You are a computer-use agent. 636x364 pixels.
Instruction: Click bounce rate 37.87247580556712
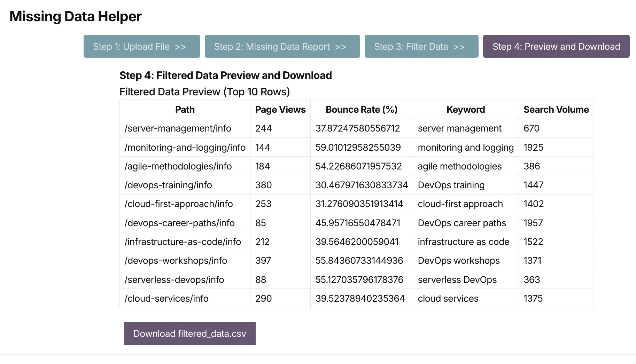point(362,128)
